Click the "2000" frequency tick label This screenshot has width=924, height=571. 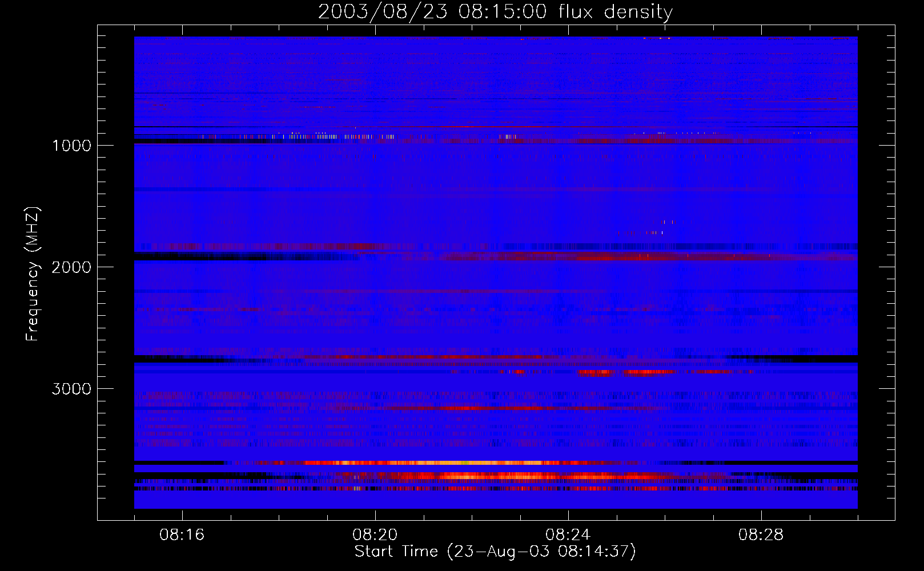click(71, 267)
